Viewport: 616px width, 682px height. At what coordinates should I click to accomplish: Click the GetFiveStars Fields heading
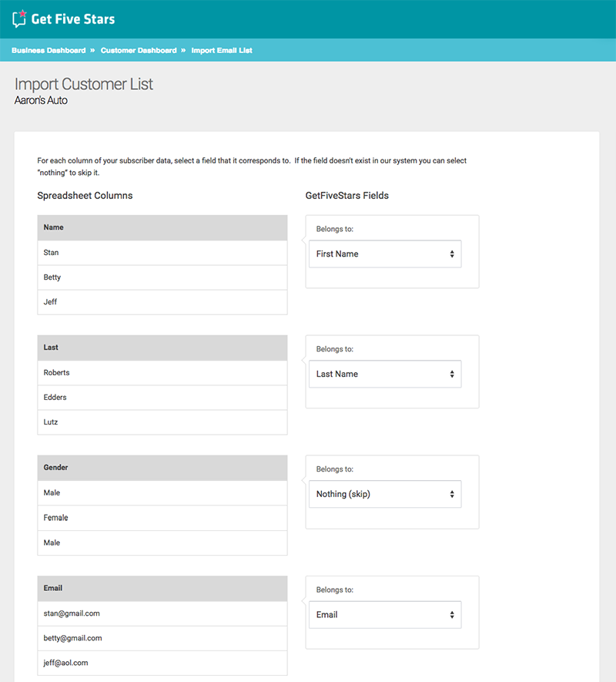pos(347,196)
